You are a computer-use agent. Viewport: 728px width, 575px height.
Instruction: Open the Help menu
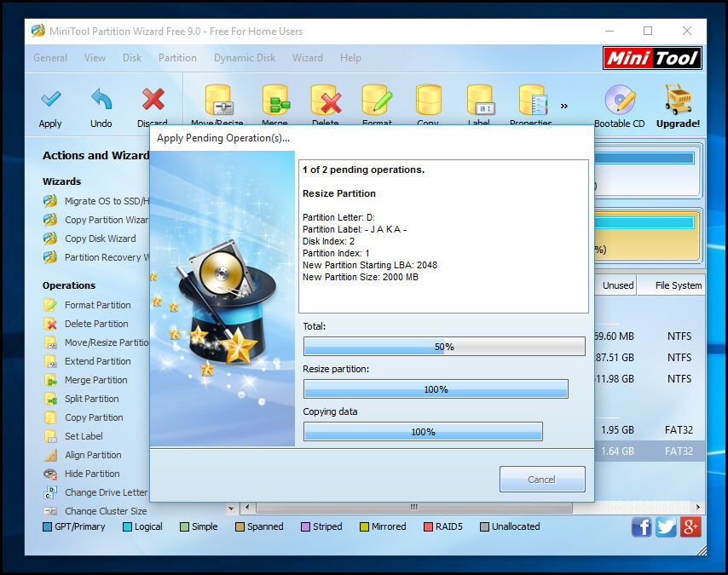tap(350, 58)
